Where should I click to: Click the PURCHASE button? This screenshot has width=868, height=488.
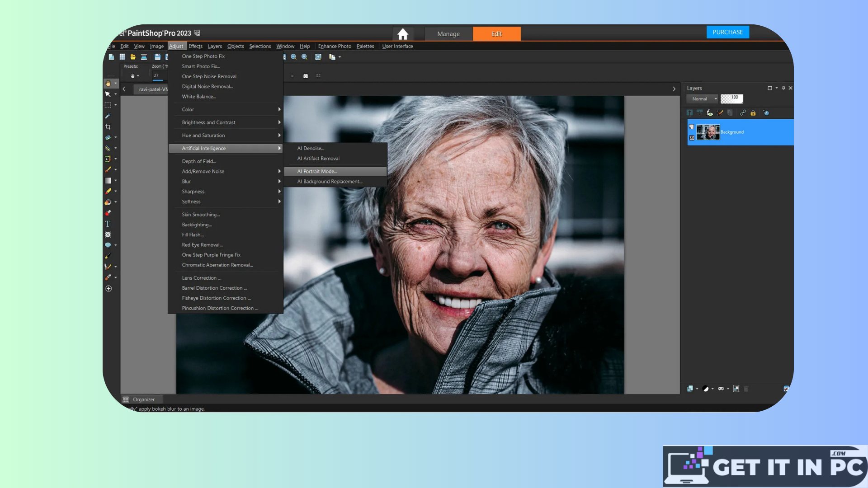point(727,32)
